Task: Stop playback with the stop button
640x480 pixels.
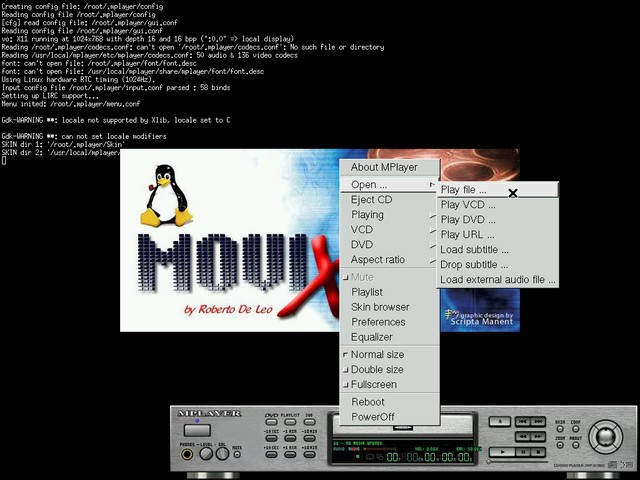Action: coord(538,452)
